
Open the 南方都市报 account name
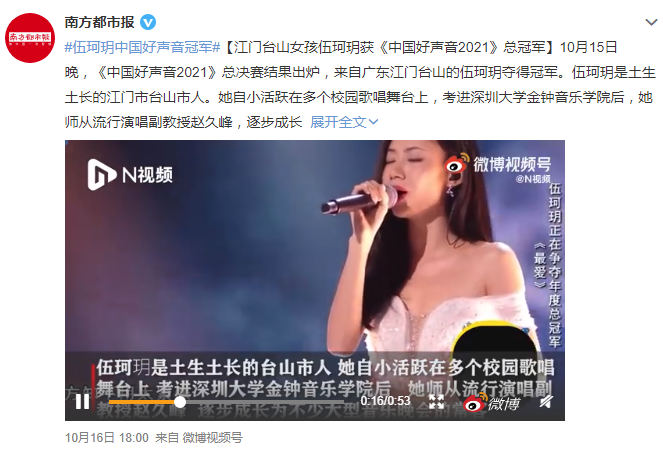point(99,22)
